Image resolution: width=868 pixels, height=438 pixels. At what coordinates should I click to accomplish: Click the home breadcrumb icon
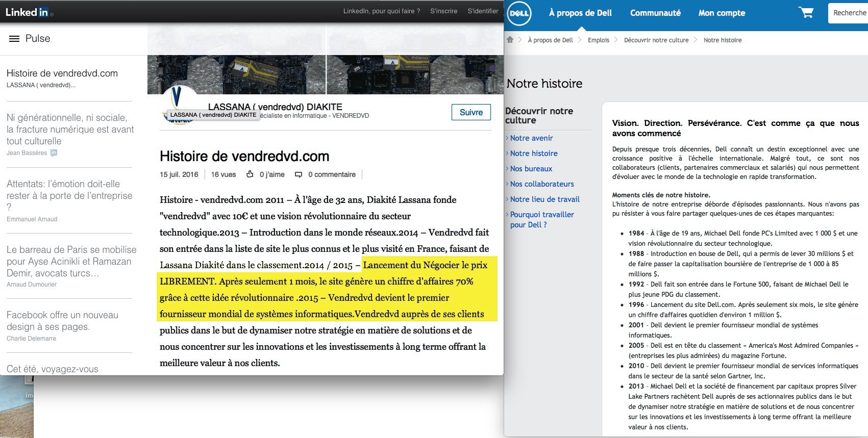click(x=510, y=40)
